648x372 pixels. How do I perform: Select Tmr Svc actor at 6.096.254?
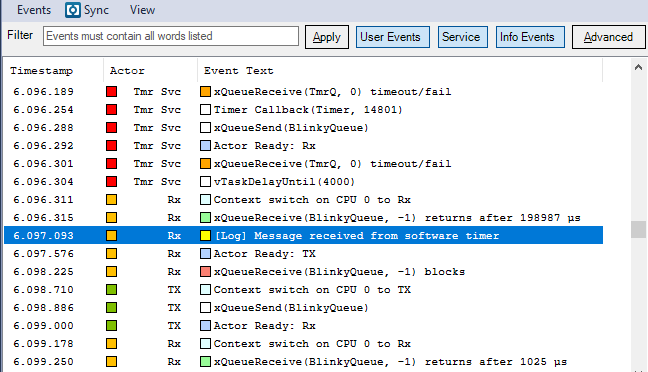pyautogui.click(x=157, y=110)
